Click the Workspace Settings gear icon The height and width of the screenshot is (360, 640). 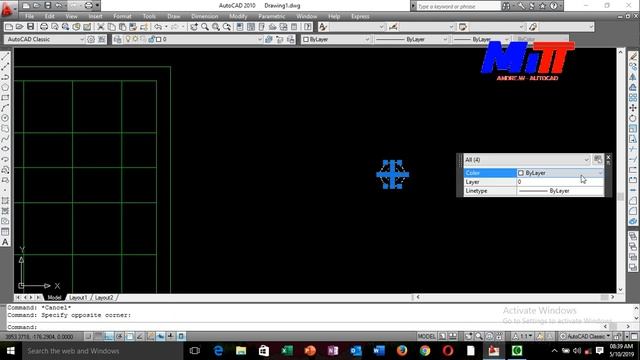(x=91, y=39)
